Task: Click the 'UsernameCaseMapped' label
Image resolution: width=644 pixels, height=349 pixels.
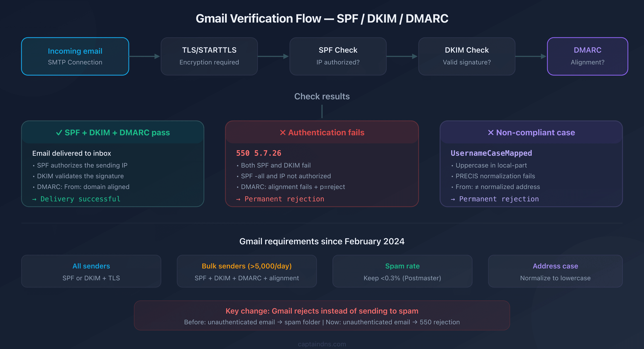Action: click(x=491, y=153)
